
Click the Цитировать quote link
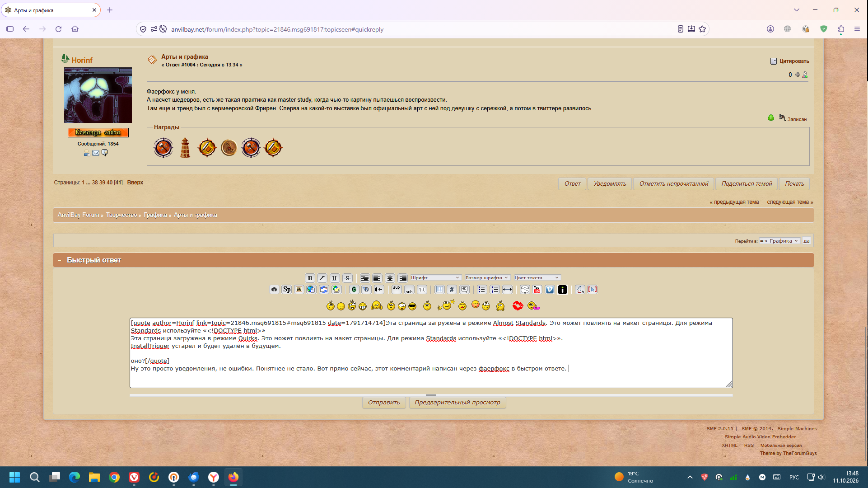794,61
